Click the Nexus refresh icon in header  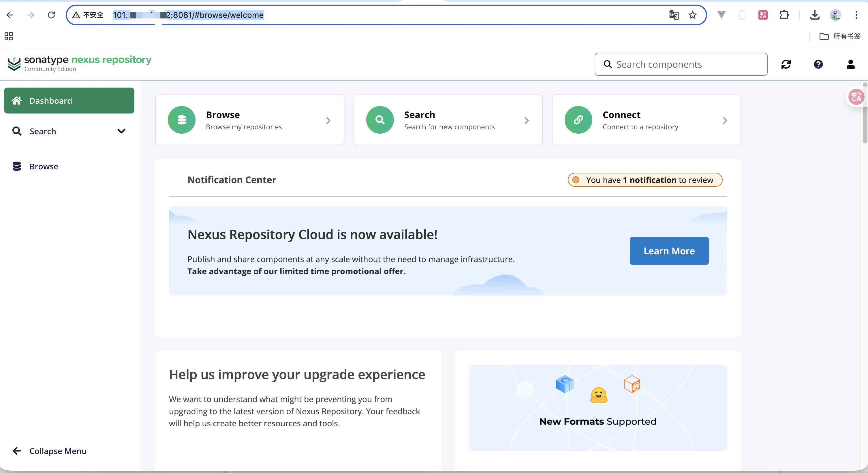(x=786, y=64)
